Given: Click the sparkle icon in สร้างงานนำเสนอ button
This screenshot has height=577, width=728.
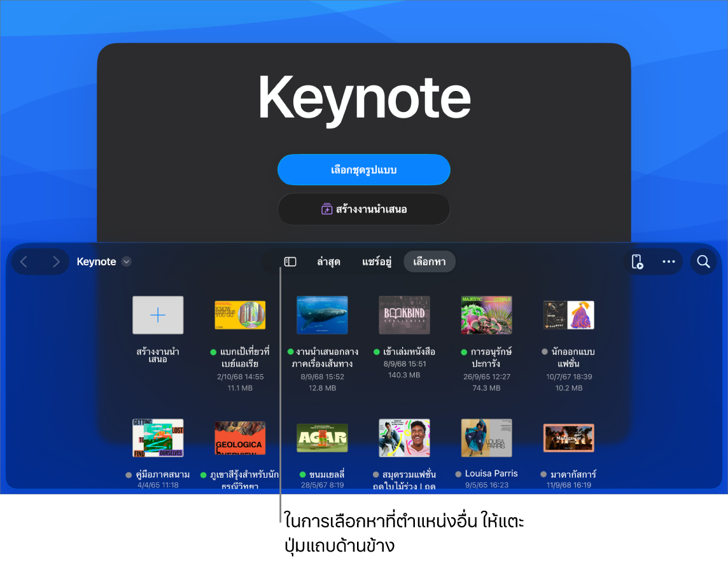Looking at the screenshot, I should (x=327, y=209).
